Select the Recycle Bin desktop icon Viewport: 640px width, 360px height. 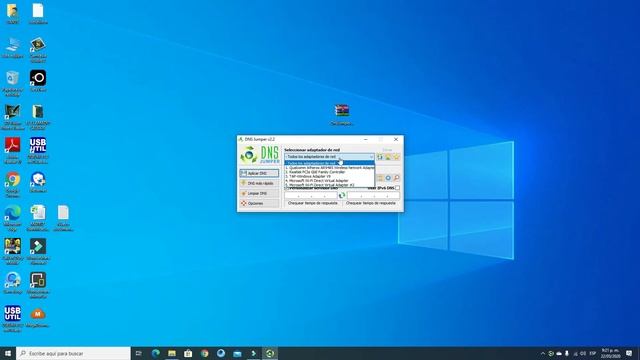tap(12, 78)
